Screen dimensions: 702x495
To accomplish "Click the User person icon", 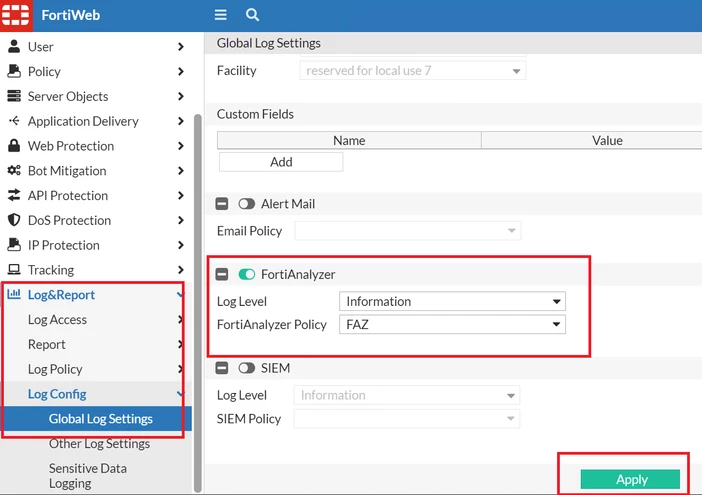I will (x=14, y=46).
